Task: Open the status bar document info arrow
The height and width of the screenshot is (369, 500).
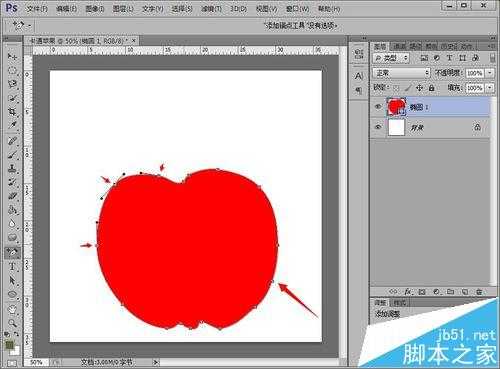Action: point(156,362)
